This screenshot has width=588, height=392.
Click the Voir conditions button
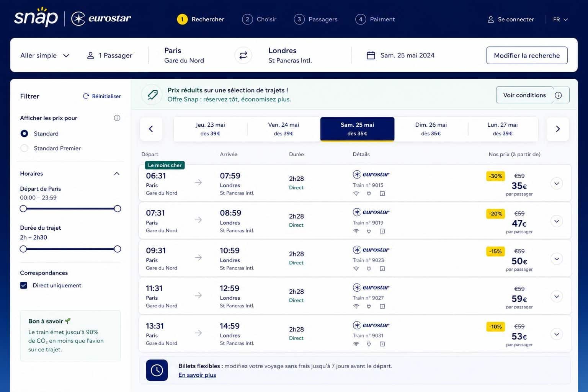pyautogui.click(x=524, y=95)
